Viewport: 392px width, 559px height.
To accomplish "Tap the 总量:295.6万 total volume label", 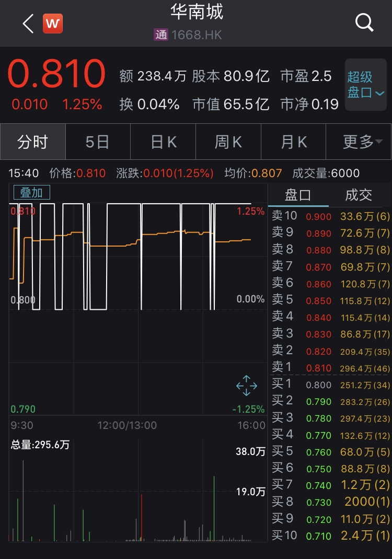I will pyautogui.click(x=40, y=445).
